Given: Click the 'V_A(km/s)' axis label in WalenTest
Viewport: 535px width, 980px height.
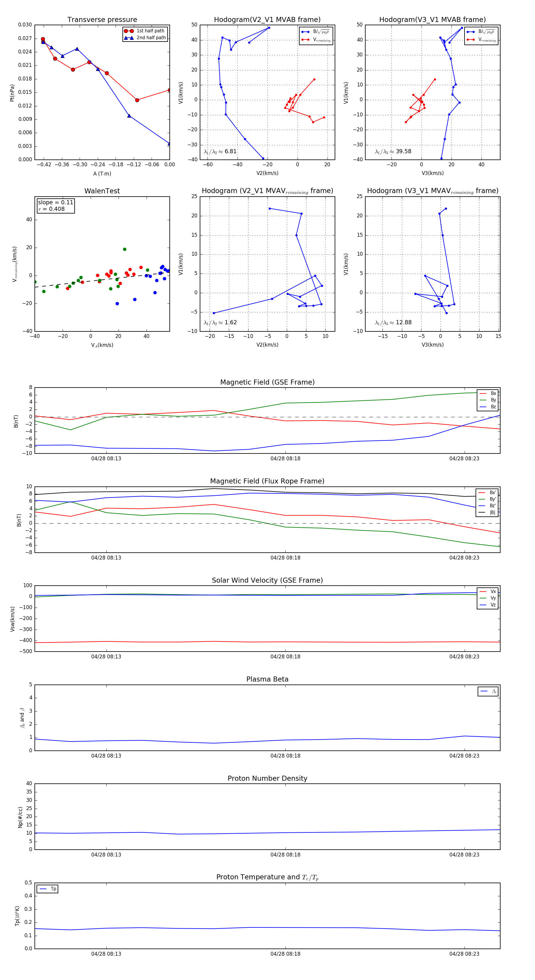Looking at the screenshot, I should coord(102,345).
